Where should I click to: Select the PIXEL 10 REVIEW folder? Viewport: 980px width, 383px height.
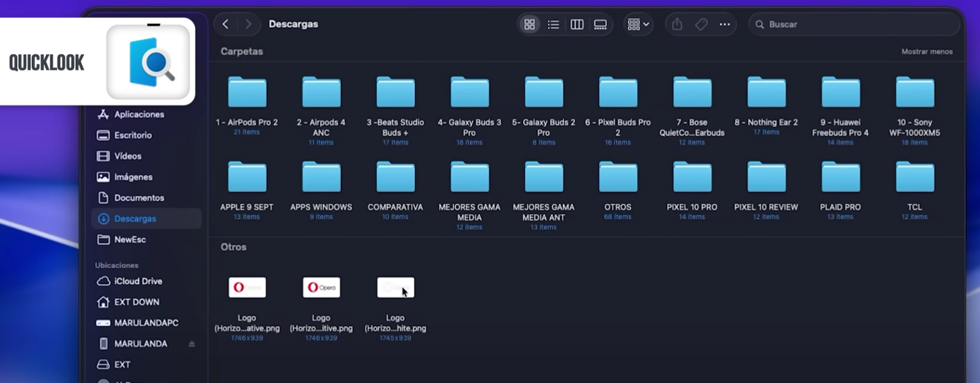point(766,178)
